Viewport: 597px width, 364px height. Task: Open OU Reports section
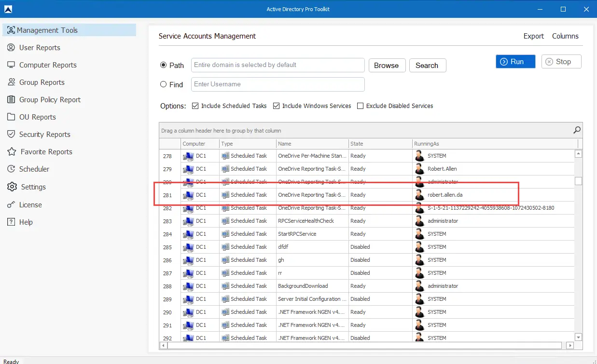click(37, 117)
